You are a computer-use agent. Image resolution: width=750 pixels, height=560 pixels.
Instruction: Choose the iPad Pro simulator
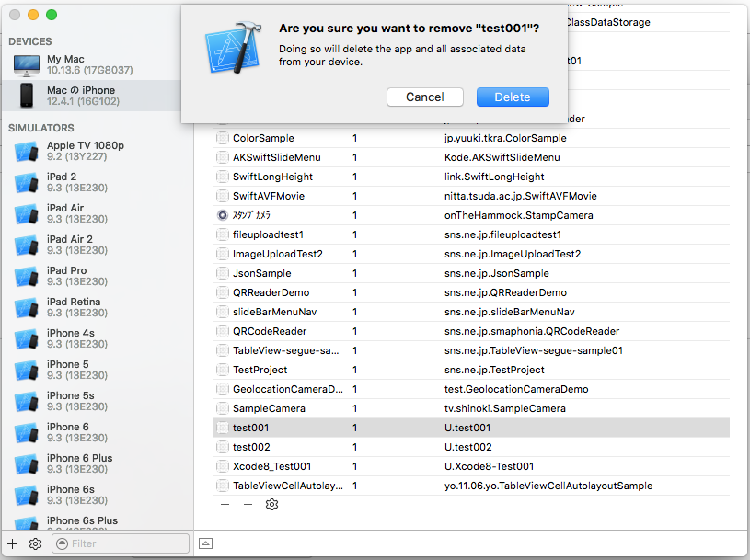point(98,276)
